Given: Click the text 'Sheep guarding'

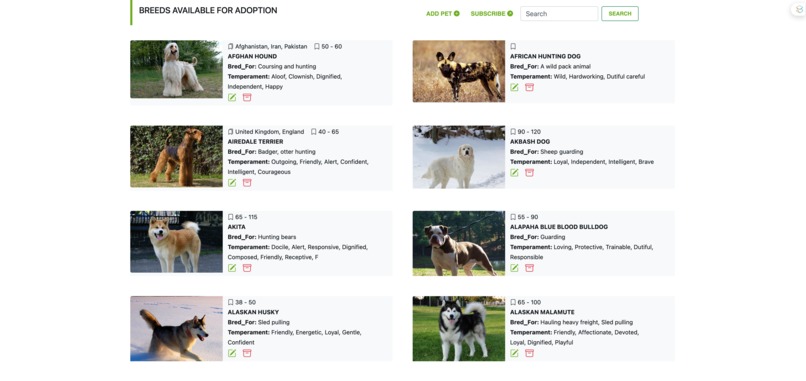Looking at the screenshot, I should pos(562,152).
